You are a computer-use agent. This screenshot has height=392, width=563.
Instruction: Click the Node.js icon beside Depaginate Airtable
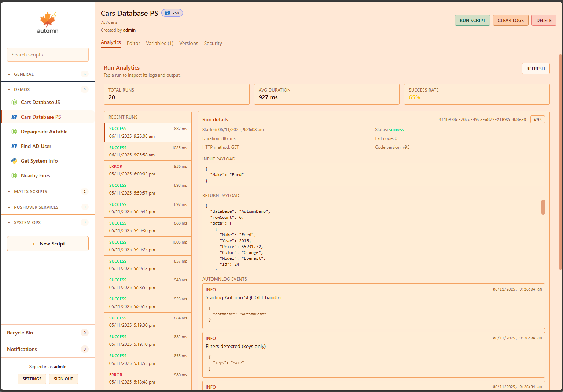[x=14, y=132]
